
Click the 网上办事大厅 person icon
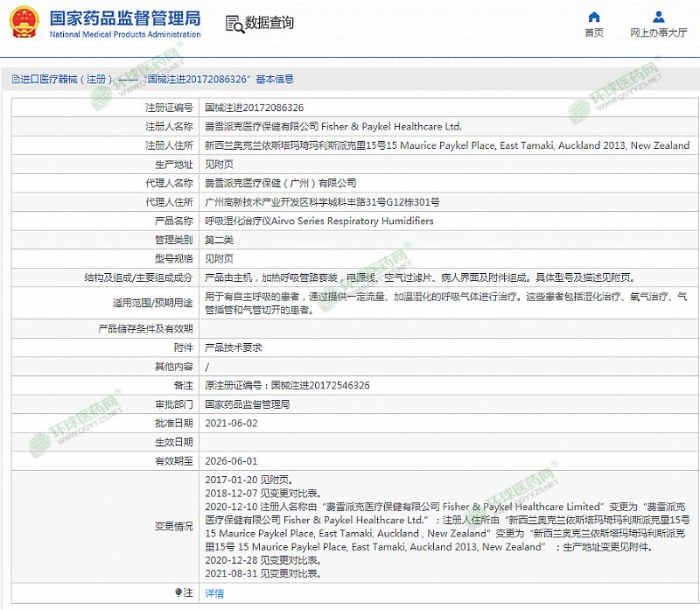point(658,17)
